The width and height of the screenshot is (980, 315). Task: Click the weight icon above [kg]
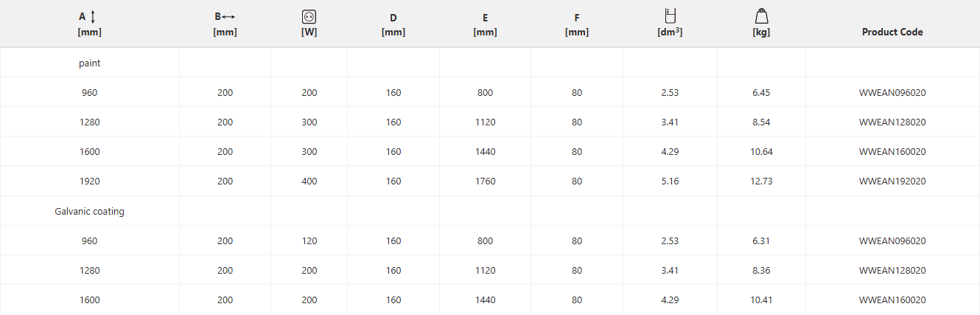[762, 16]
